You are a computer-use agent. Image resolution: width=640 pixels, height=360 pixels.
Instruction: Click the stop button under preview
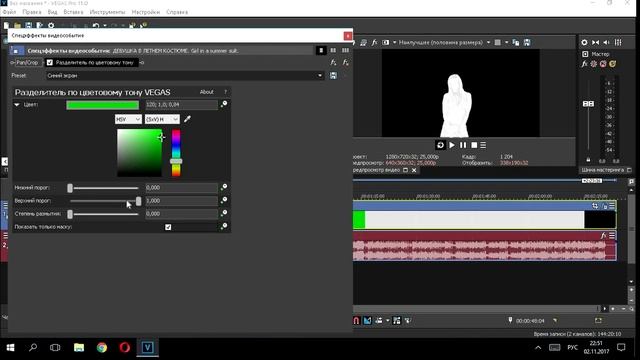[474, 145]
